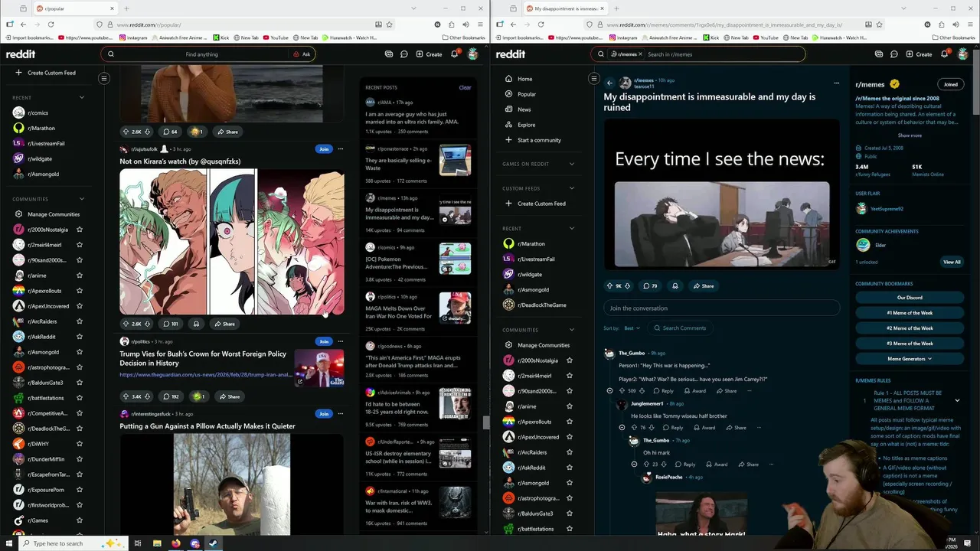980x551 pixels.
Task: Favorite r/2000sNostalgia star in left window
Action: [x=80, y=230]
